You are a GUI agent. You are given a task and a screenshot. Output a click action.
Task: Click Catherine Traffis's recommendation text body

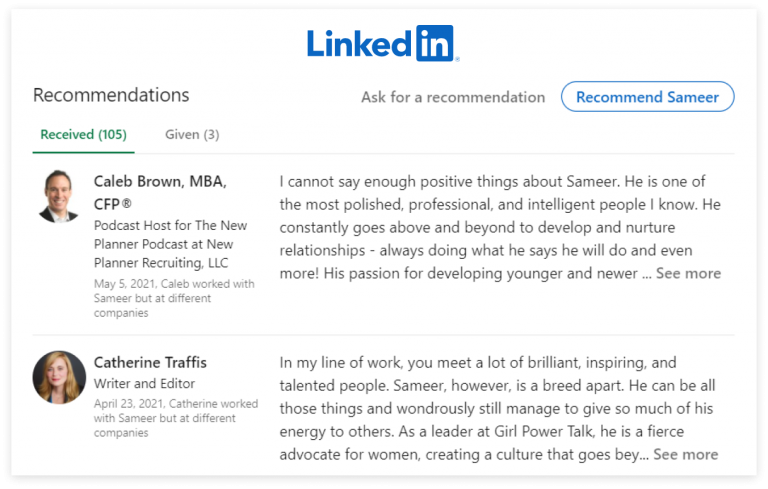(497, 408)
